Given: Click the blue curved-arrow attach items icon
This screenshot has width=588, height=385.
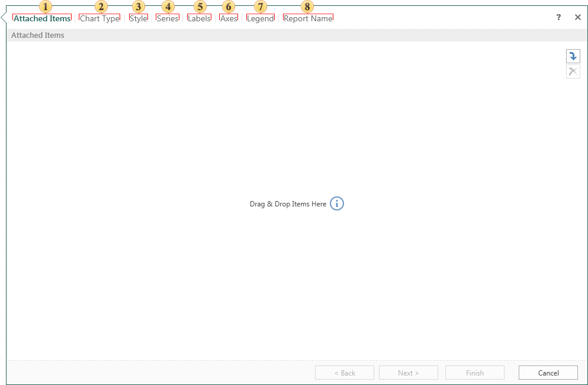Looking at the screenshot, I should pos(573,56).
